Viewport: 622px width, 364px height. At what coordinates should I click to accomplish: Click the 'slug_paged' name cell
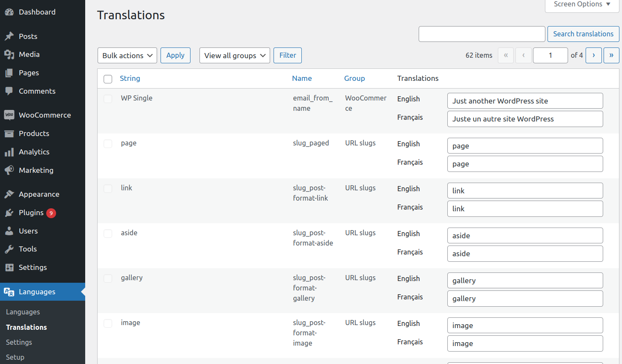tap(311, 143)
